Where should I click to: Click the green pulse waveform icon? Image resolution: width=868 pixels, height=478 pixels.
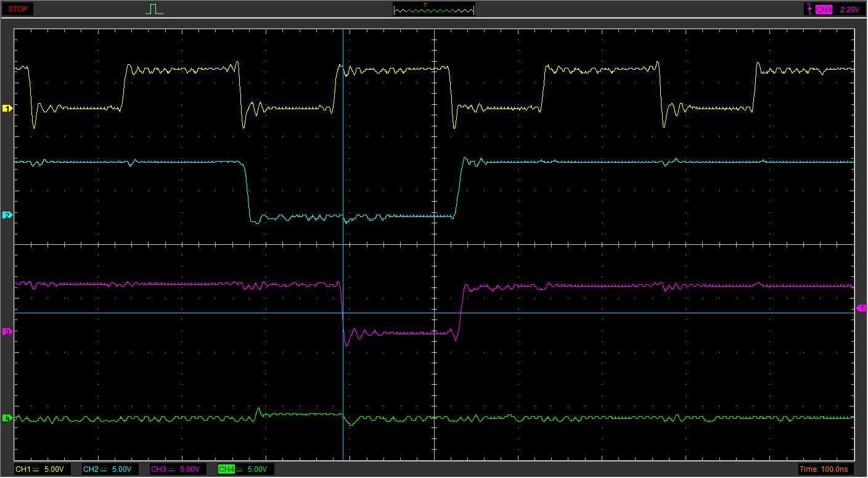pos(155,9)
